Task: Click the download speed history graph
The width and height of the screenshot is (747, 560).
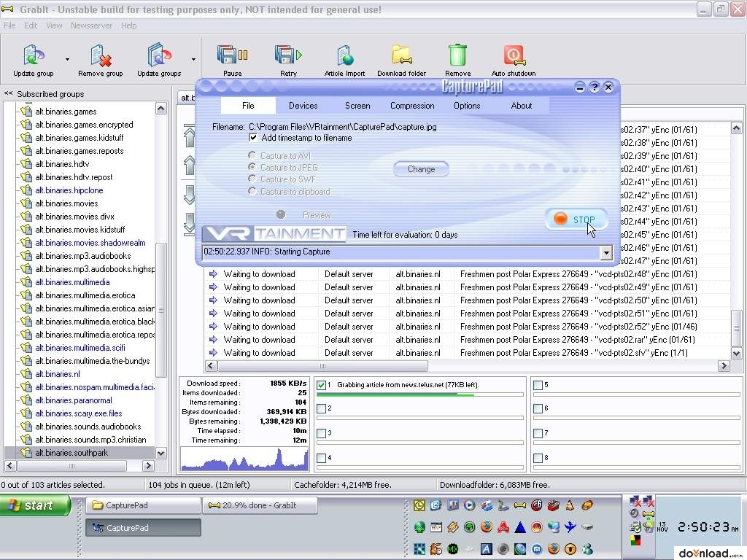Action: [244, 459]
